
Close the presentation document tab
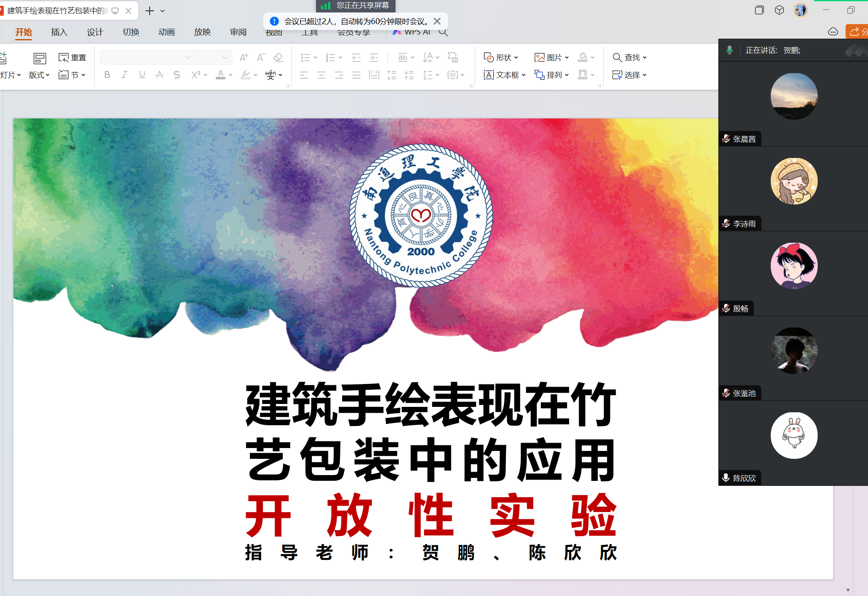pyautogui.click(x=128, y=11)
